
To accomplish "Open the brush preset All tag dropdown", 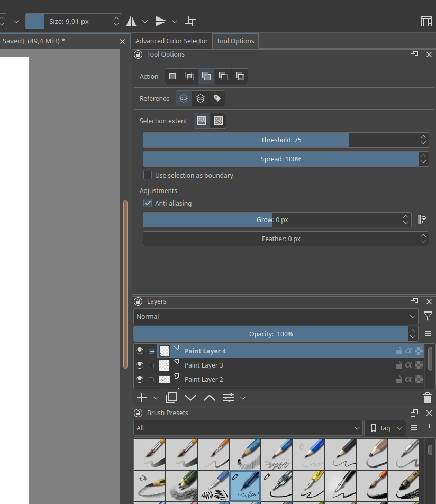I will (248, 428).
